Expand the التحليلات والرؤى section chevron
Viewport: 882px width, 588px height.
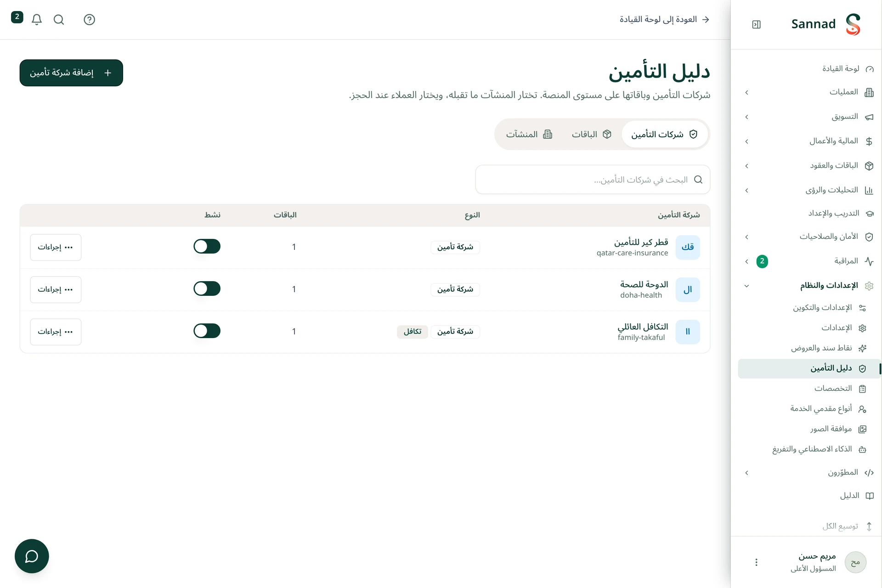[747, 190]
